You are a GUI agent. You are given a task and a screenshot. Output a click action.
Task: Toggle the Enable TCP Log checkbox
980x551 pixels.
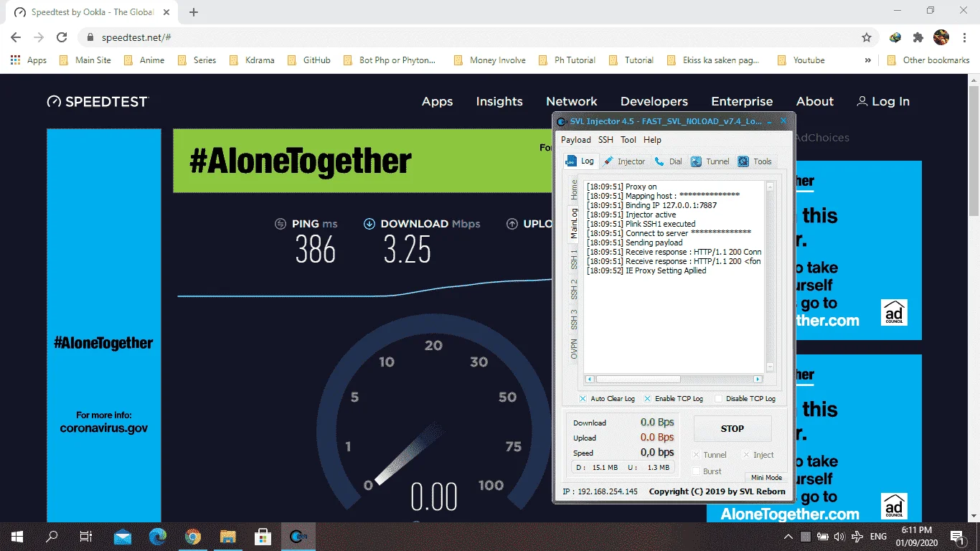tap(647, 399)
